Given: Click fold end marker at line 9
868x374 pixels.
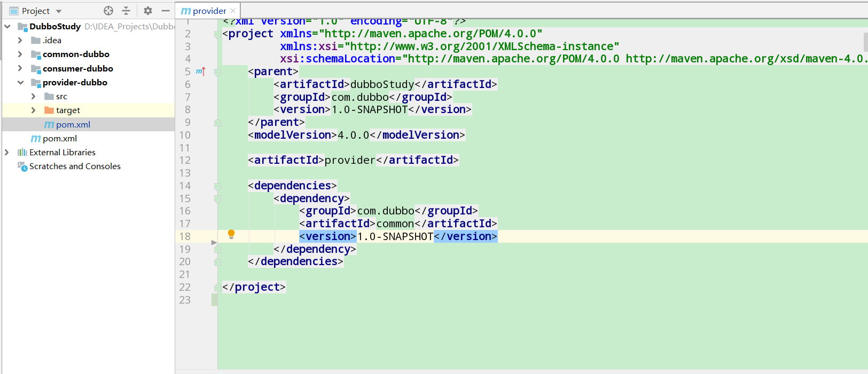Looking at the screenshot, I should pos(217,123).
